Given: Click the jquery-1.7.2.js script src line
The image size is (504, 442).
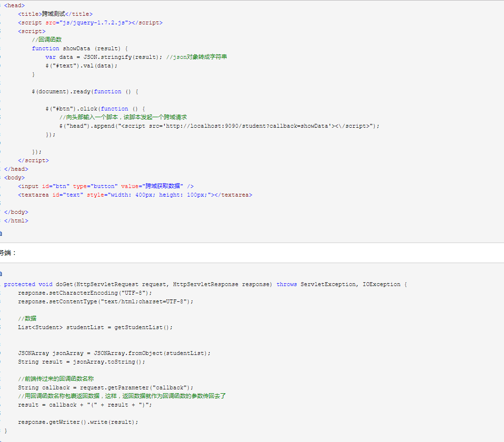Looking at the screenshot, I should 90,23.
